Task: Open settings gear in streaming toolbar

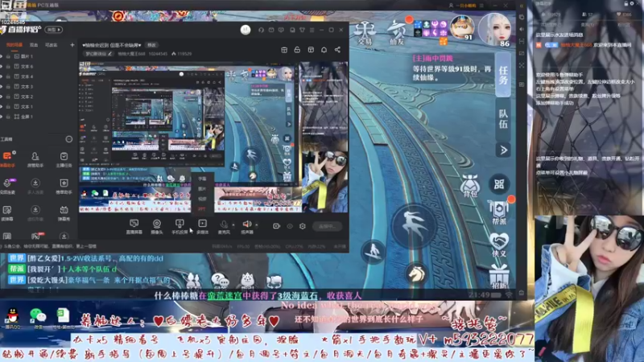Action: pos(303,226)
